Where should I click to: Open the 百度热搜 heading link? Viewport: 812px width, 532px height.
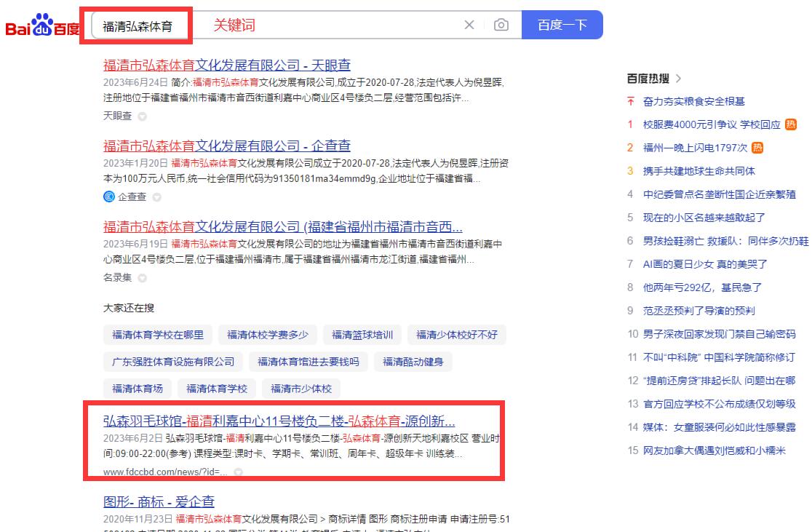(x=648, y=79)
